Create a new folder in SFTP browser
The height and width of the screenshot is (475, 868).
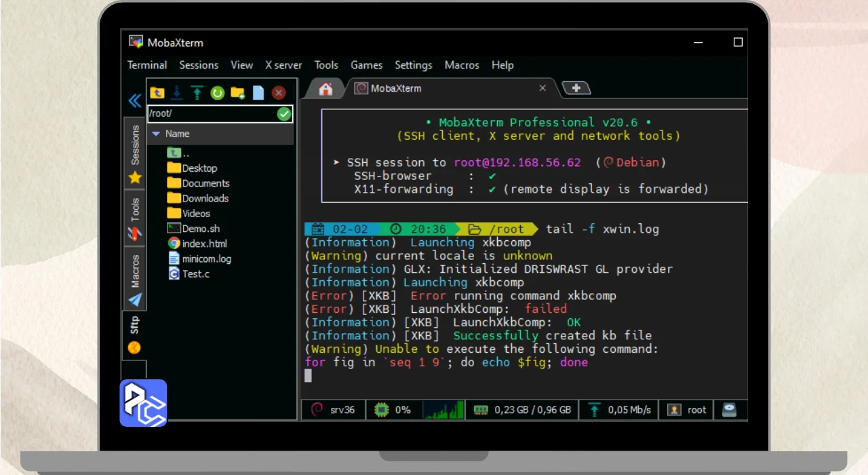(x=237, y=93)
